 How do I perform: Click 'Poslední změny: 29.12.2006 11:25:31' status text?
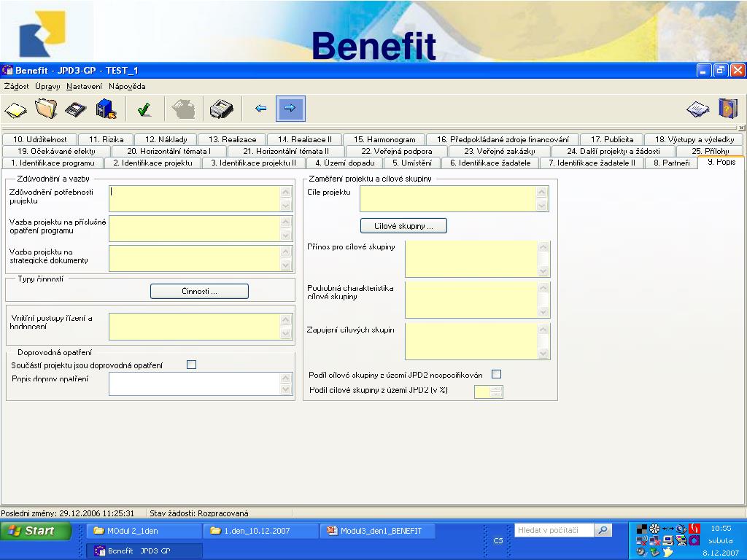click(67, 513)
